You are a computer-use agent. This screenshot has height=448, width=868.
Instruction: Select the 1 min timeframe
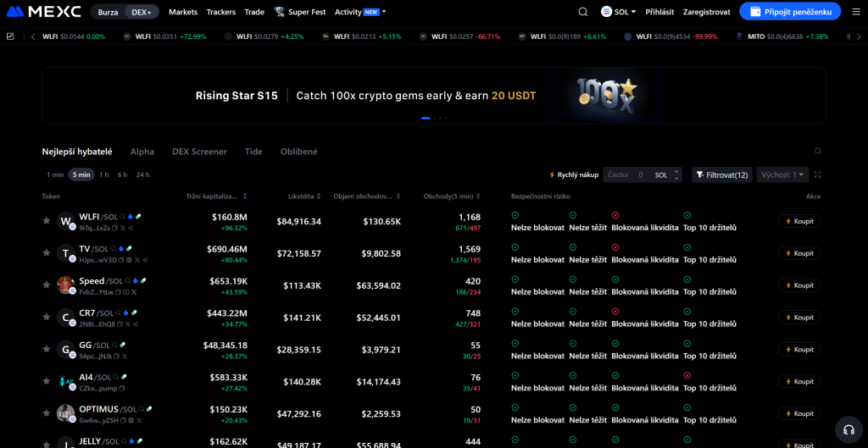[55, 174]
